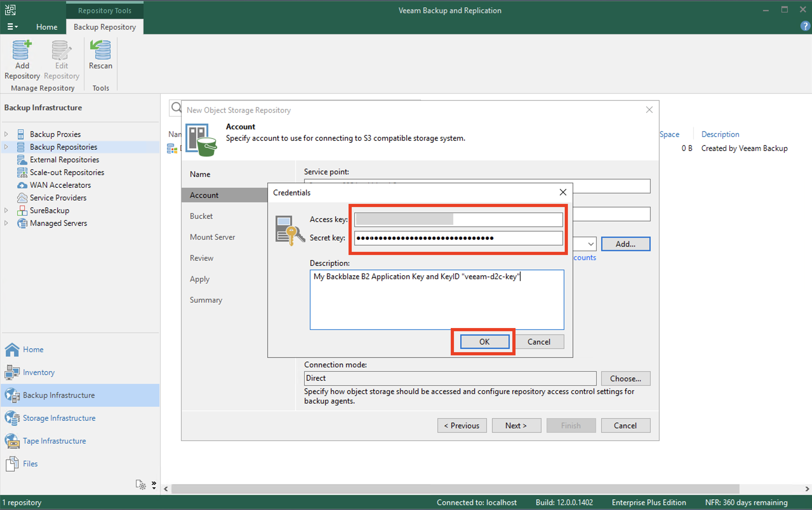Click the Managed Servers icon
The height and width of the screenshot is (510, 812).
(x=22, y=223)
